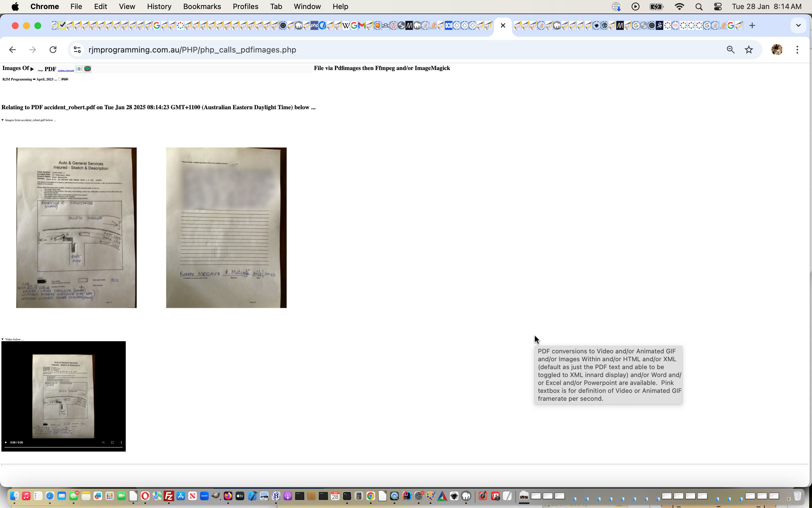Launch FileZilla from the Dock
This screenshot has height=508, width=812.
(x=169, y=496)
